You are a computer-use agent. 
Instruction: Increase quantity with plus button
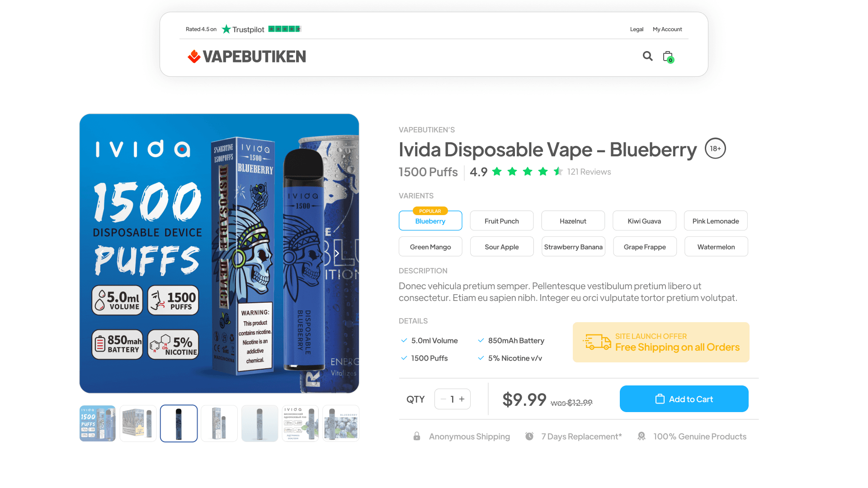462,399
